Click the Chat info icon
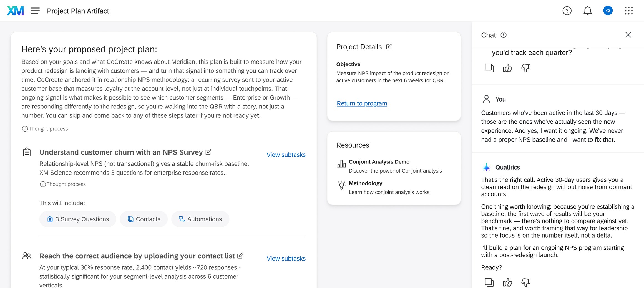 [x=504, y=35]
